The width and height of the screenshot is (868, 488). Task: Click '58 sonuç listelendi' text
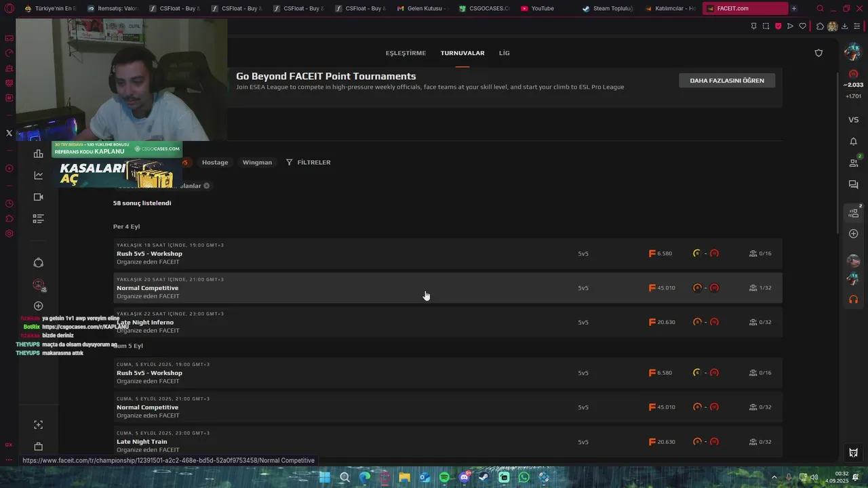[x=142, y=203]
